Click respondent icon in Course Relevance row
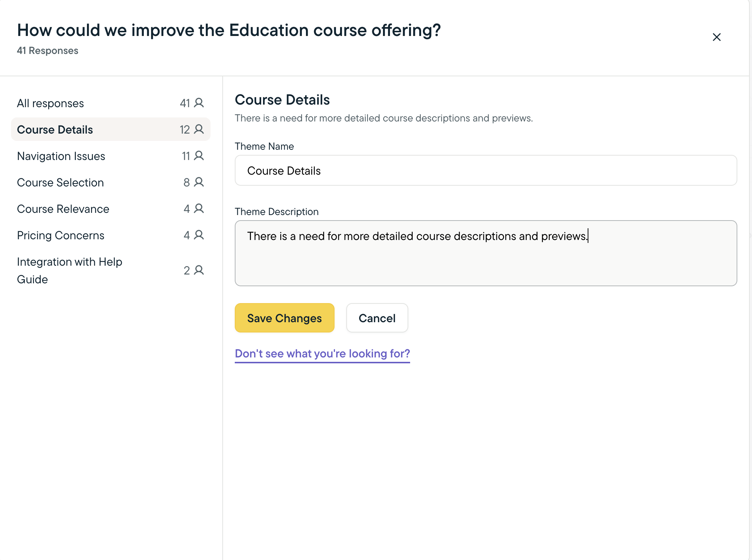Viewport: 752px width, 560px height. [199, 208]
